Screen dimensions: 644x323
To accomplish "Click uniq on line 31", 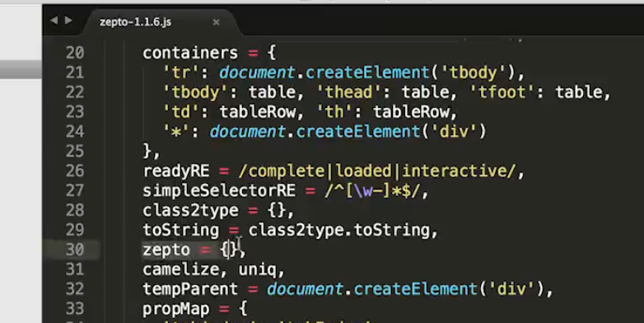I will 257,270.
